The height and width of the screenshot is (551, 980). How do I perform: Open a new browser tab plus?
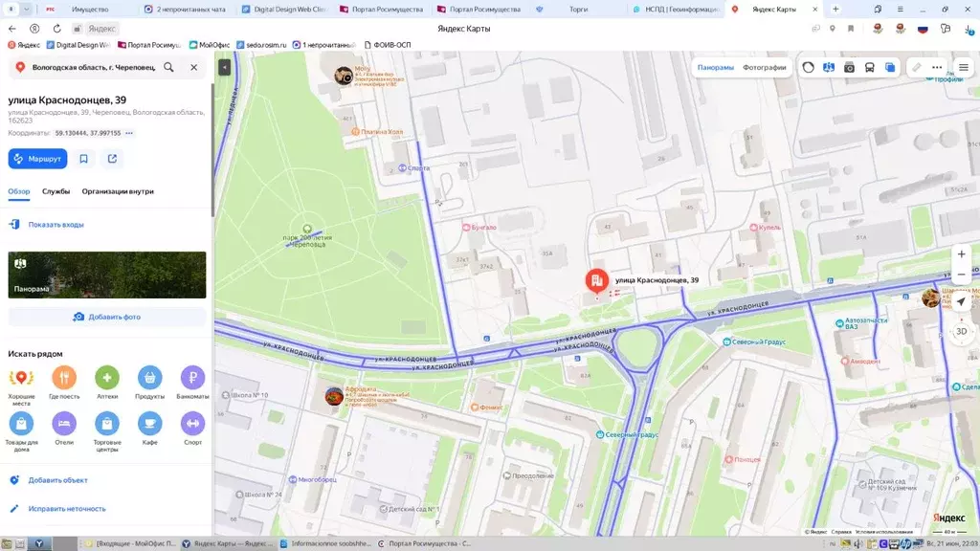835,10
